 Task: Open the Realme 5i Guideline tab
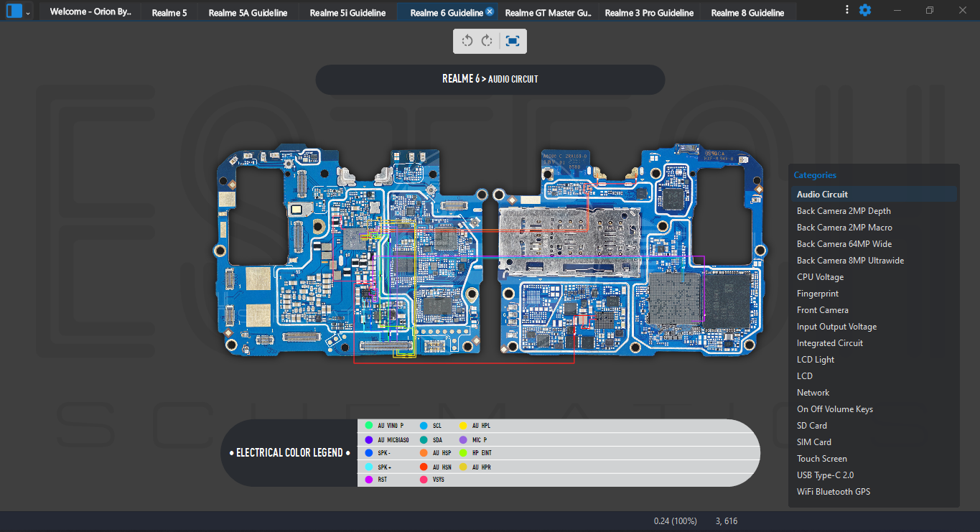point(347,12)
